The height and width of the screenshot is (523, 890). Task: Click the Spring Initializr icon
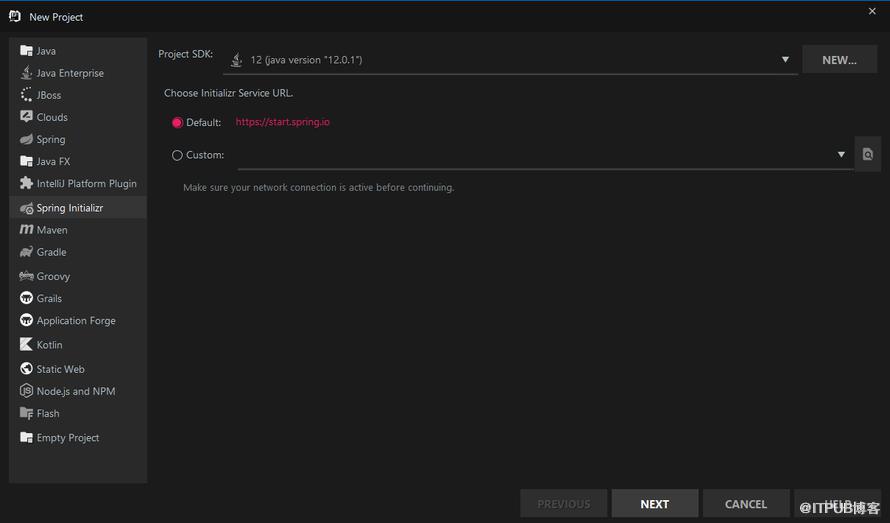coord(26,208)
